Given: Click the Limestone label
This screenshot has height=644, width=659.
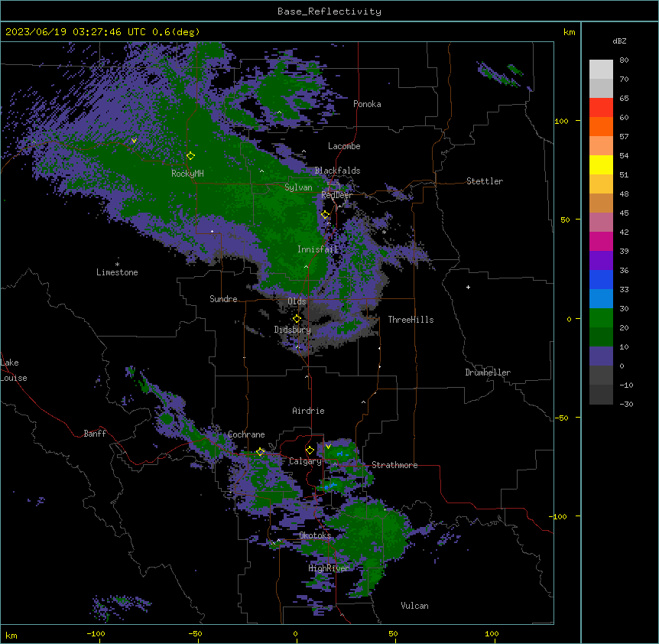Looking at the screenshot, I should (x=117, y=272).
